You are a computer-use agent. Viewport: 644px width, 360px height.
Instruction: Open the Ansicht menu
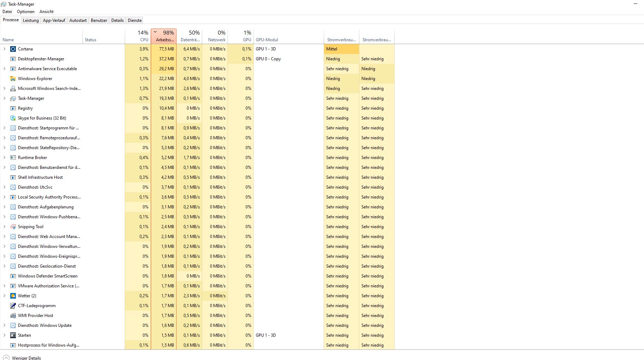tap(47, 12)
